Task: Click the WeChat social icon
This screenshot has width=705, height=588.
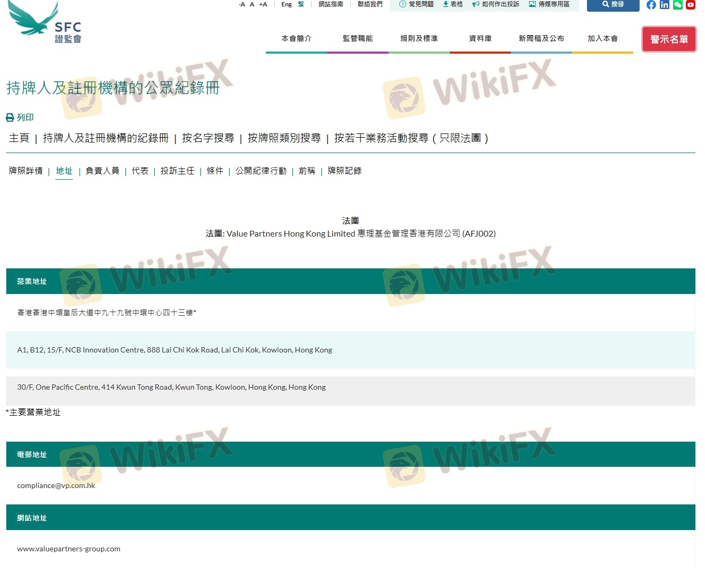Action: tap(677, 5)
